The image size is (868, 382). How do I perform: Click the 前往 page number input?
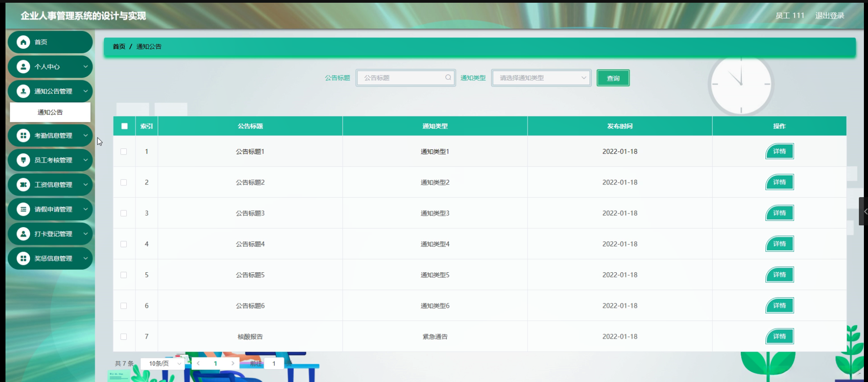pyautogui.click(x=274, y=363)
